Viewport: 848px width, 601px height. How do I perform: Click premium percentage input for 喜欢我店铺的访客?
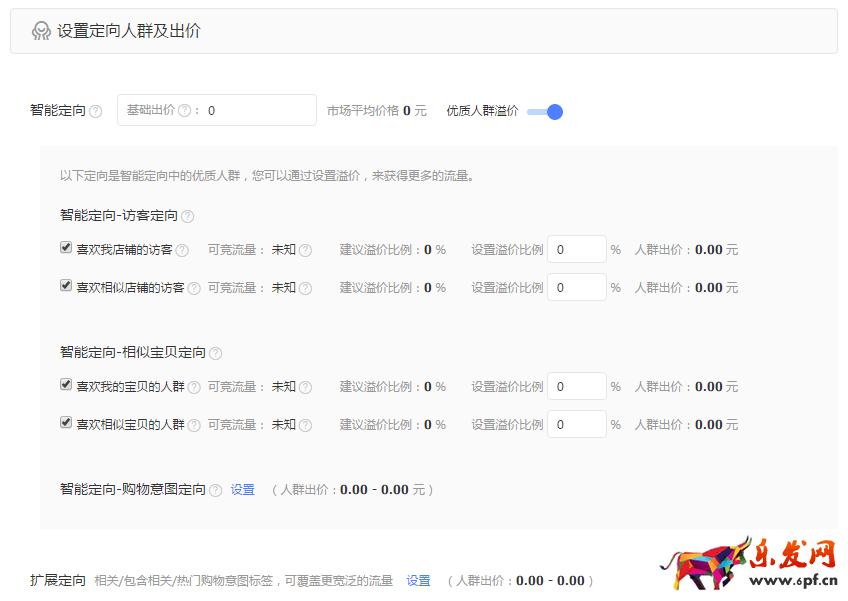coord(577,248)
